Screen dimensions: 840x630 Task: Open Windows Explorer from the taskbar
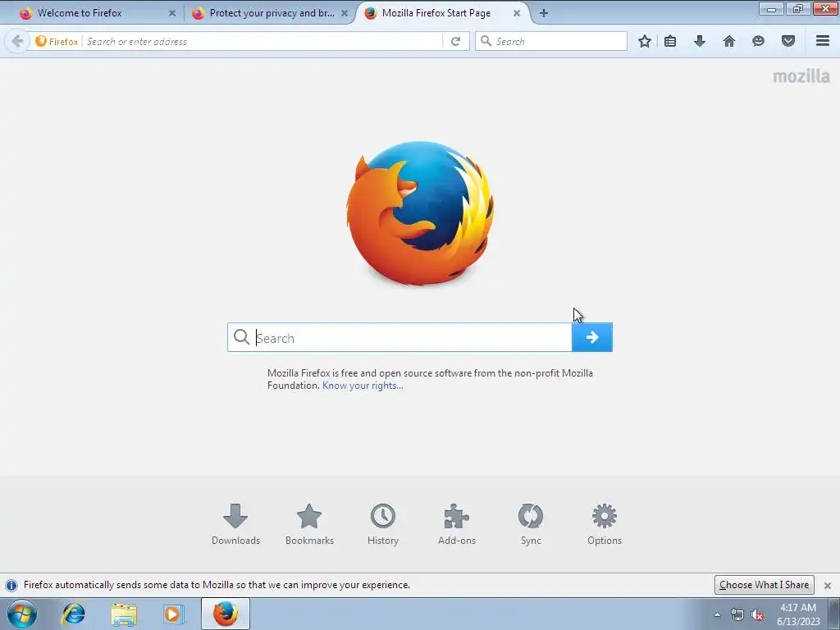pos(124,614)
